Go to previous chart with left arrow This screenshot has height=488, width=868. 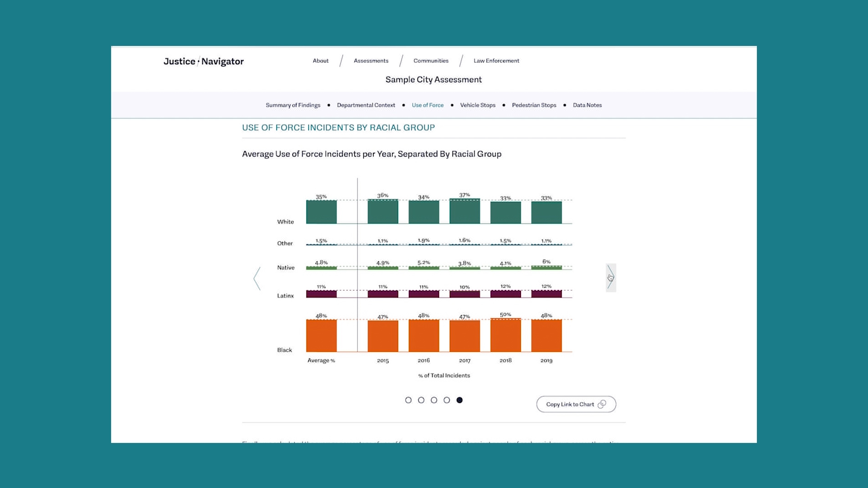tap(257, 279)
